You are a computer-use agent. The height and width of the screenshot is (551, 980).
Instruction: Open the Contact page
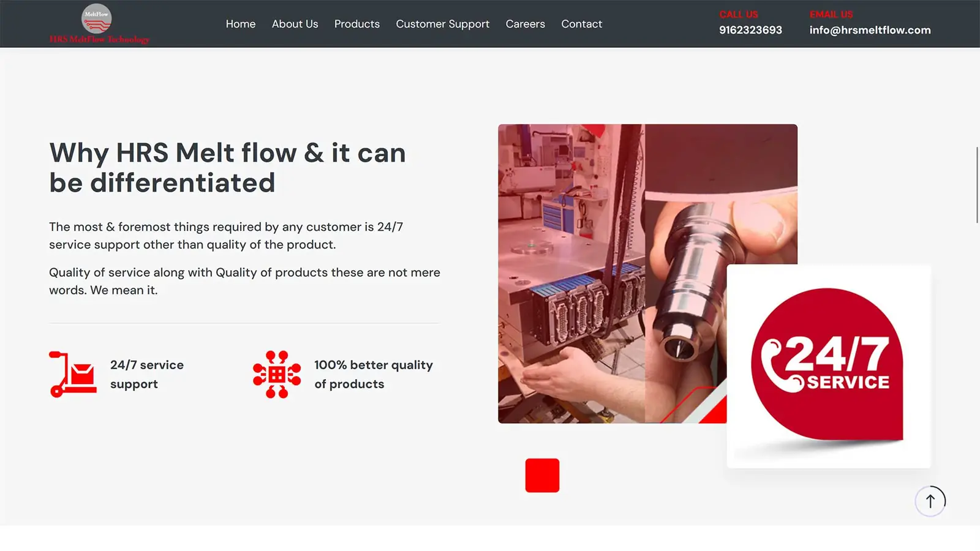(x=582, y=24)
